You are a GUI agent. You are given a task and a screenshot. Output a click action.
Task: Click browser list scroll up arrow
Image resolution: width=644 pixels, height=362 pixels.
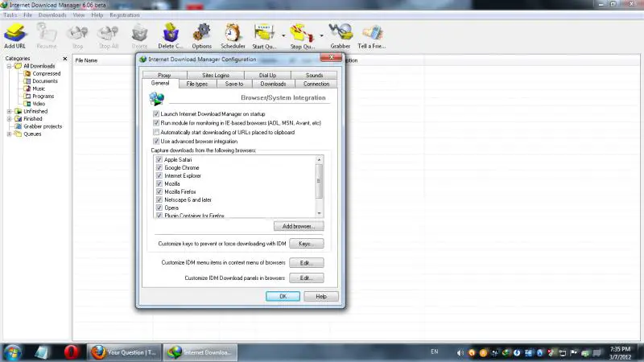[x=319, y=159]
